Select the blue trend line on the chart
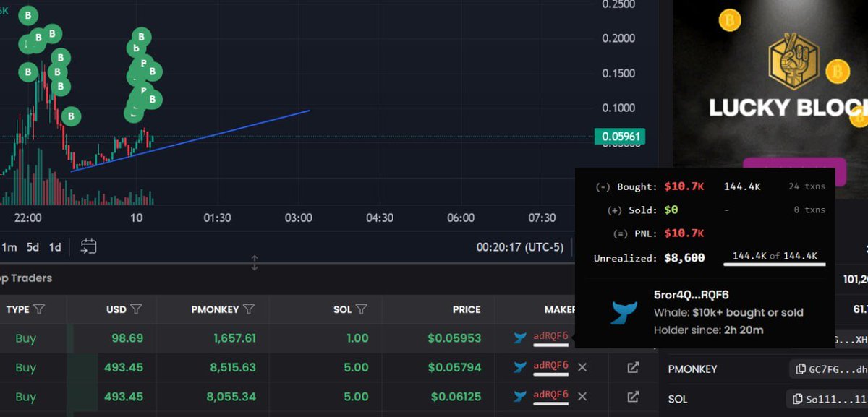The width and height of the screenshot is (868, 417). pyautogui.click(x=190, y=141)
